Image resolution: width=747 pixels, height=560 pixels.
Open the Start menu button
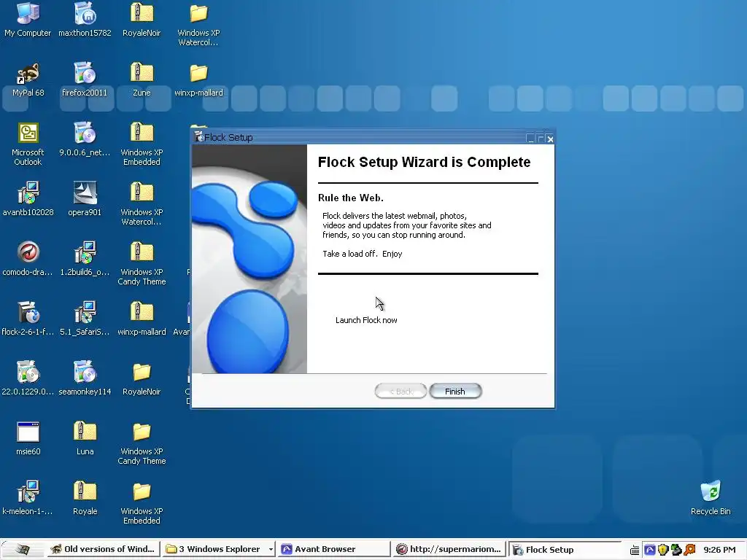point(21,550)
